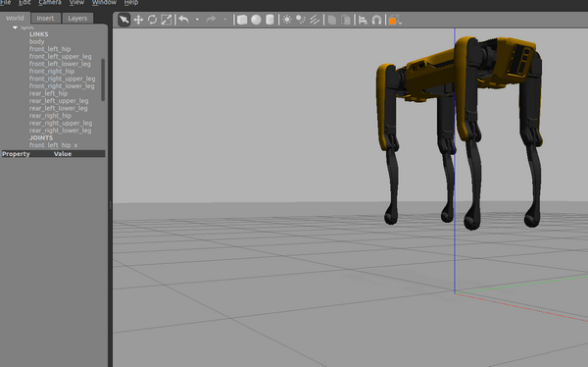Insert a sphere shape from toolbar

(256, 20)
